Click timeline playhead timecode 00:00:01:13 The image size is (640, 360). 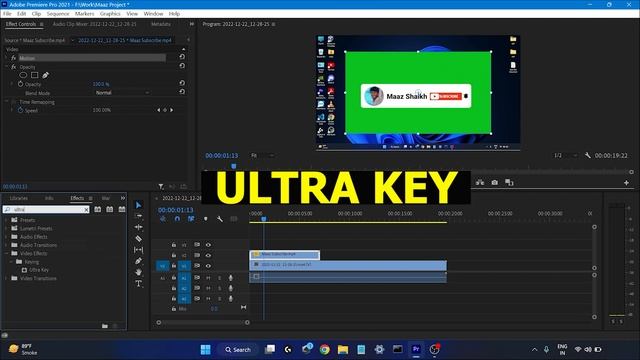[176, 210]
